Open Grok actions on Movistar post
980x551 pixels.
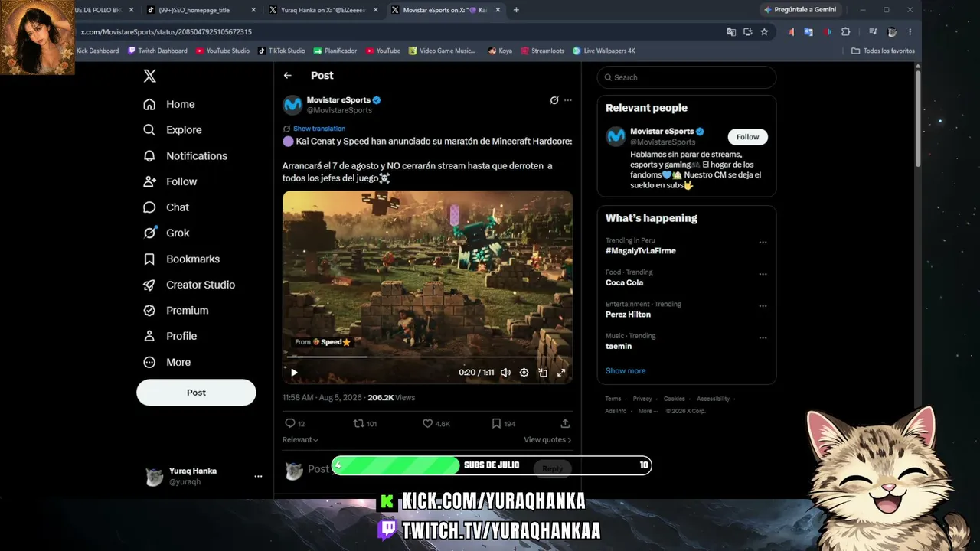point(554,100)
